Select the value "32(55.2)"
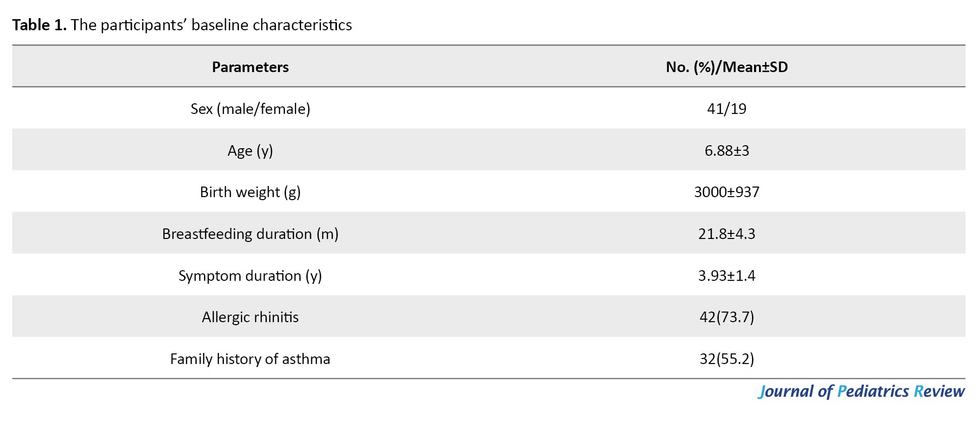 pyautogui.click(x=726, y=359)
